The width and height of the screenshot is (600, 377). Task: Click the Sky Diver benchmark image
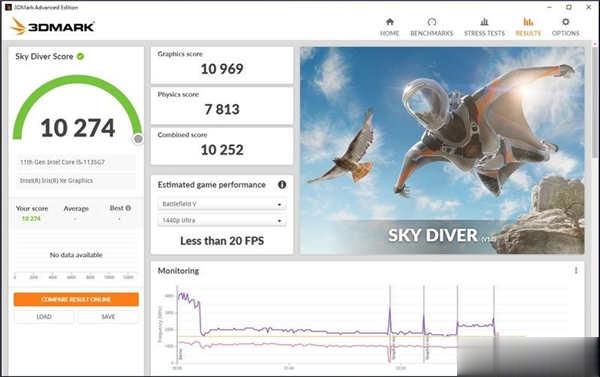pos(442,150)
